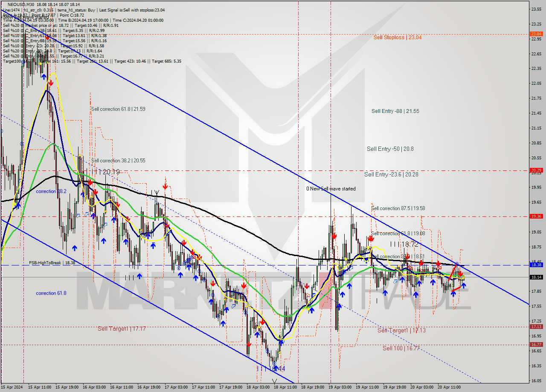Click the red 19.36 price tag

click(536, 216)
